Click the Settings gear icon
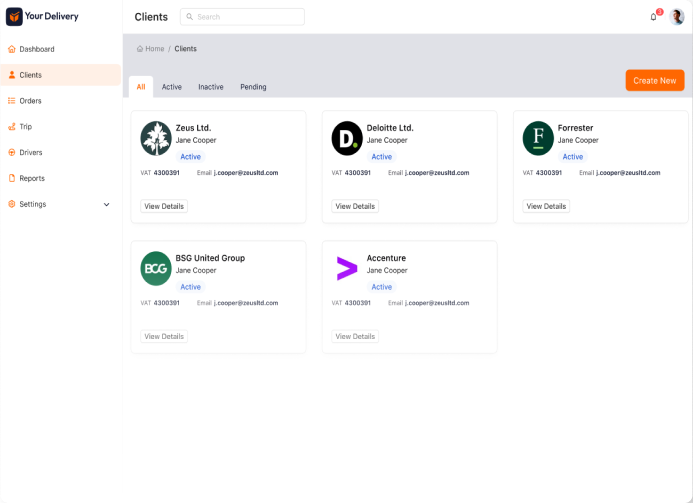This screenshot has height=503, width=693. (12, 204)
